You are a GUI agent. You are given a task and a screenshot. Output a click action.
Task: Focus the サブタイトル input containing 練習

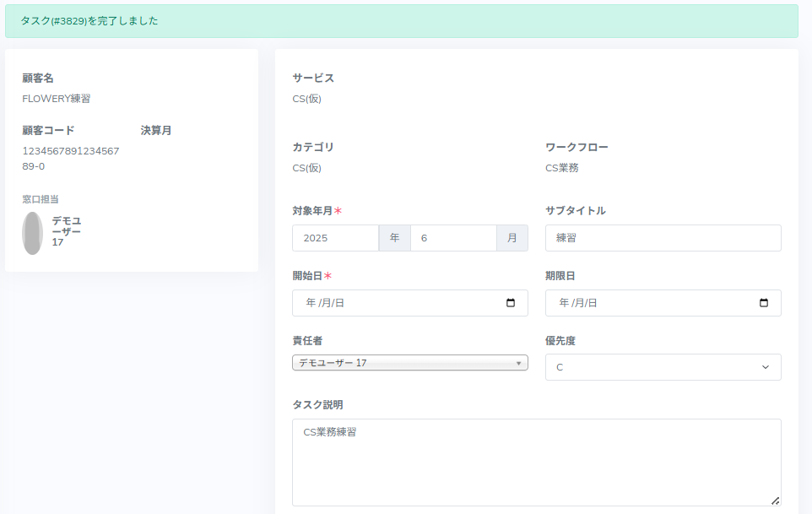pyautogui.click(x=663, y=238)
